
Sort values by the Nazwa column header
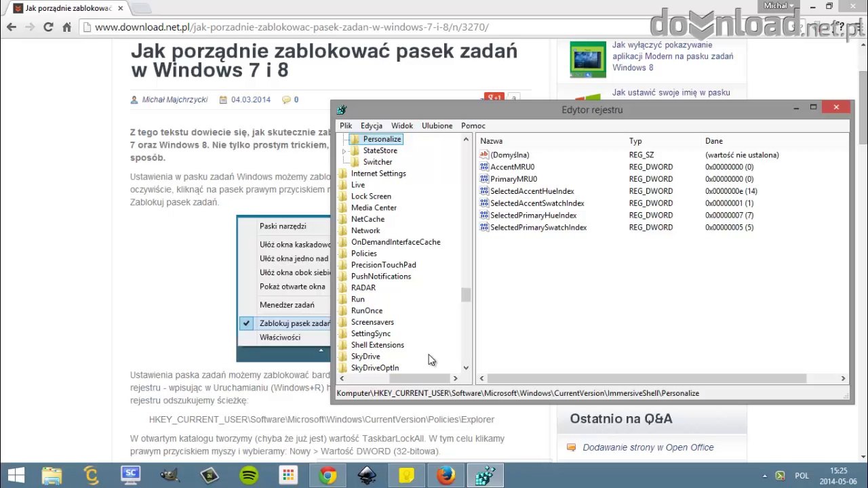pos(492,141)
